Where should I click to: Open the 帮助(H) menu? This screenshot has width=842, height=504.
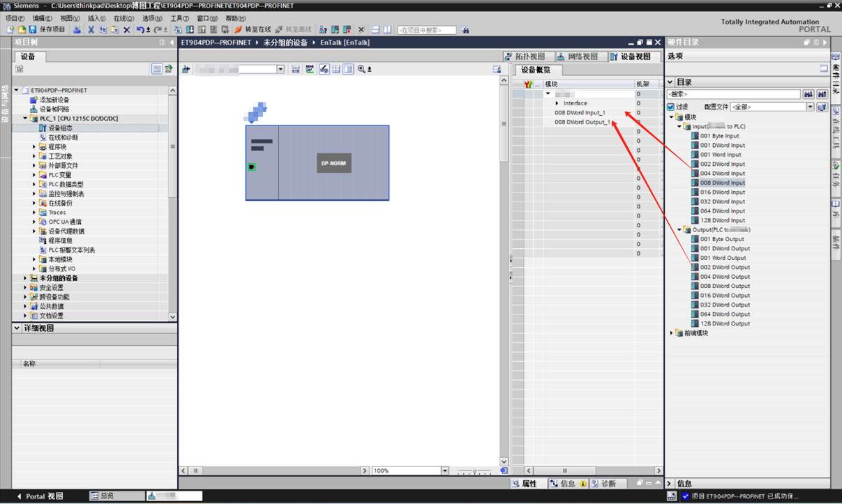[x=235, y=18]
